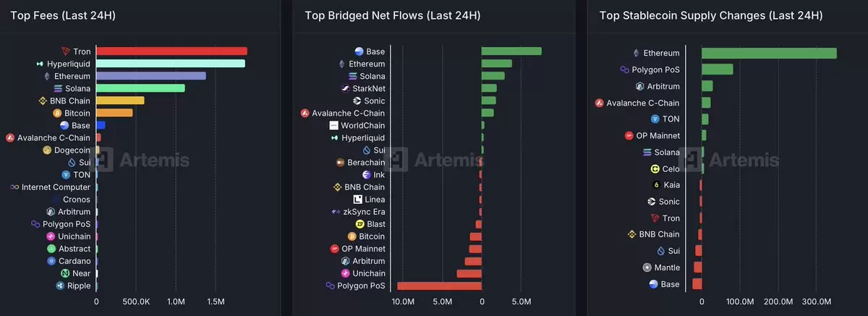
Task: Click the BNB Chain icon in Top Fees
Action: (43, 101)
